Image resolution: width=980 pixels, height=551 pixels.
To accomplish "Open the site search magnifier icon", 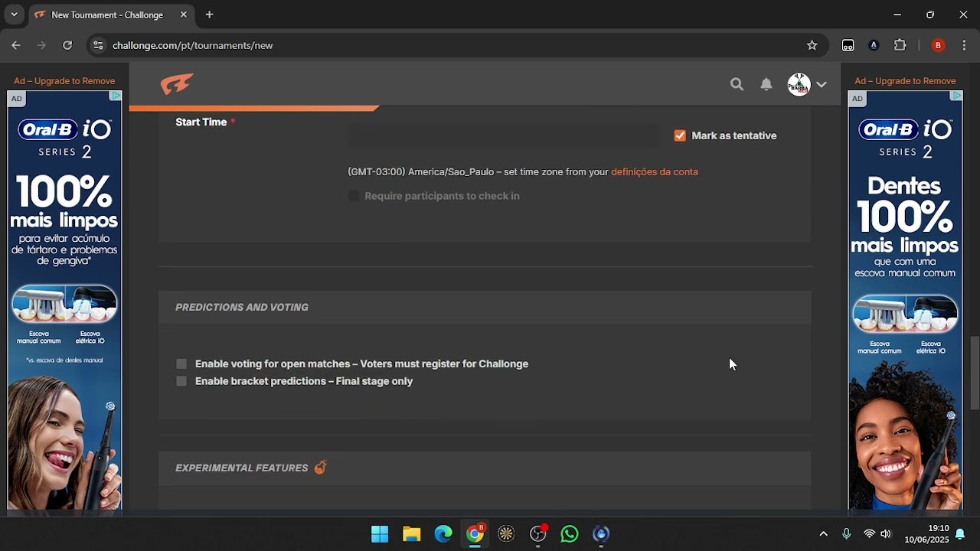I will tap(737, 84).
